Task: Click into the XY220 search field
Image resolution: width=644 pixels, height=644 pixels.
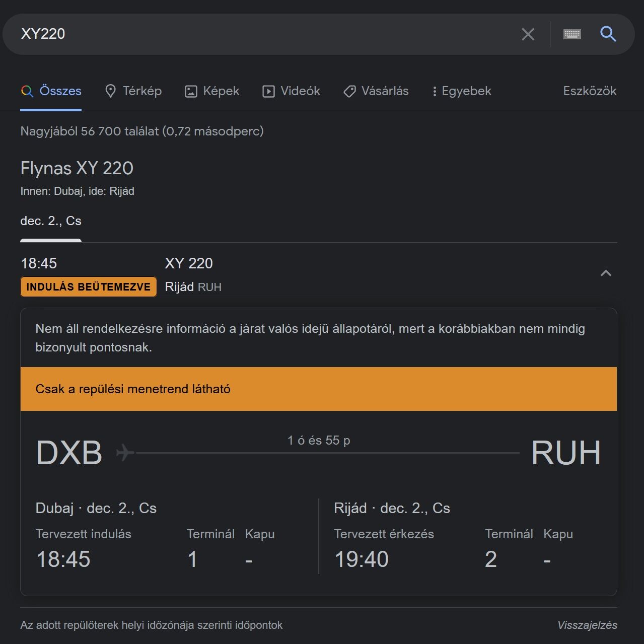Action: click(262, 34)
